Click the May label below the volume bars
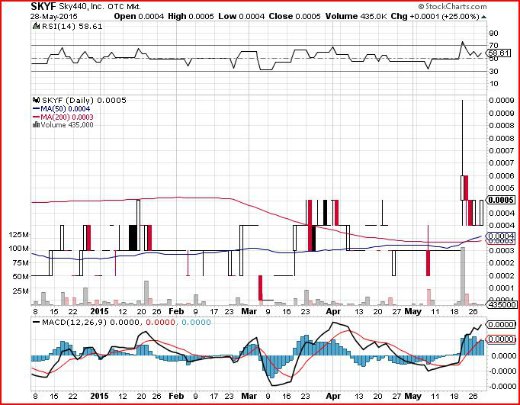520x405 pixels. pos(413,311)
